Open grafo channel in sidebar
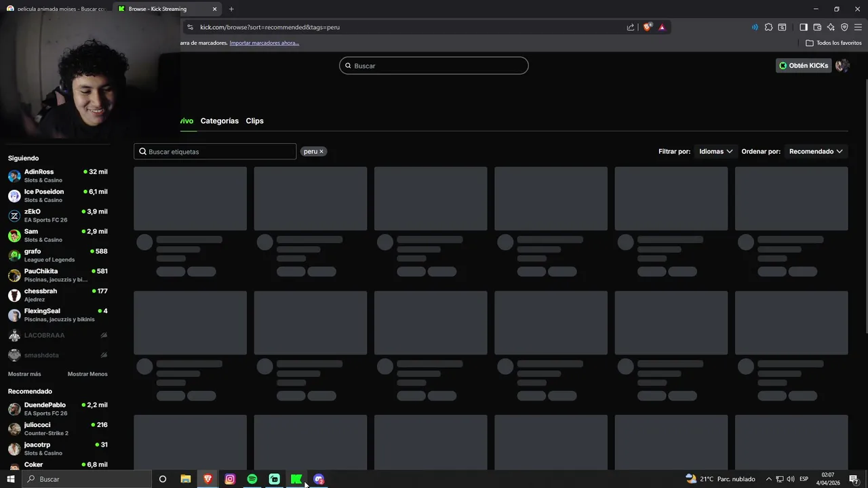868x488 pixels. 58,256
